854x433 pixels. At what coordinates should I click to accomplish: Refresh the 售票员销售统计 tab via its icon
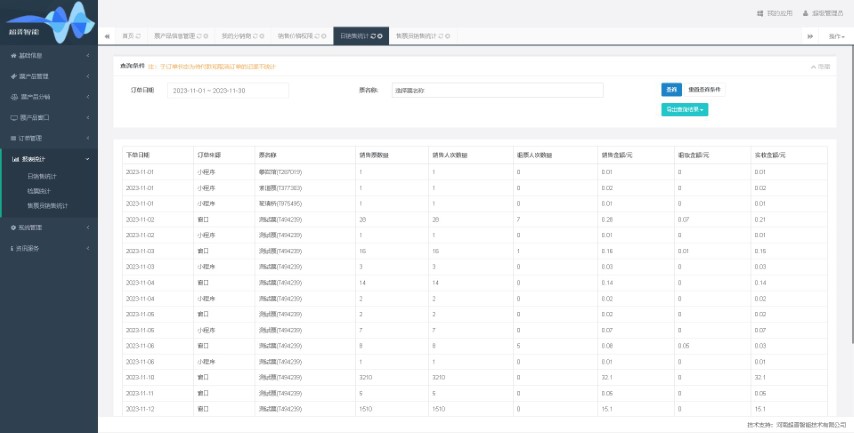[x=441, y=36]
